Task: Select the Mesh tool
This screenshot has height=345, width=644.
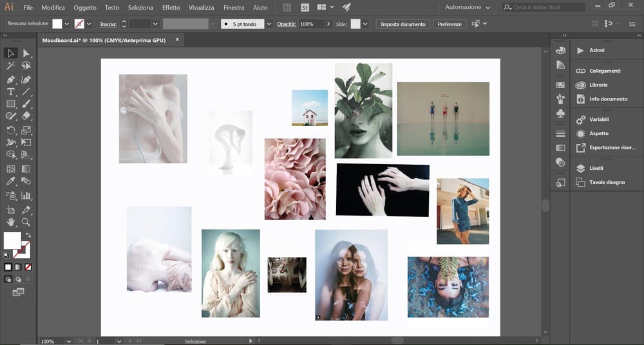Action: (11, 169)
